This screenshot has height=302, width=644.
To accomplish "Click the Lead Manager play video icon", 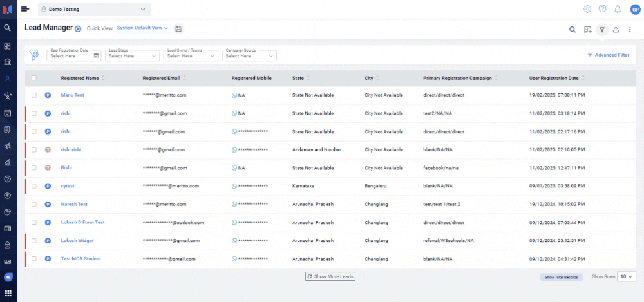I will pyautogui.click(x=78, y=29).
